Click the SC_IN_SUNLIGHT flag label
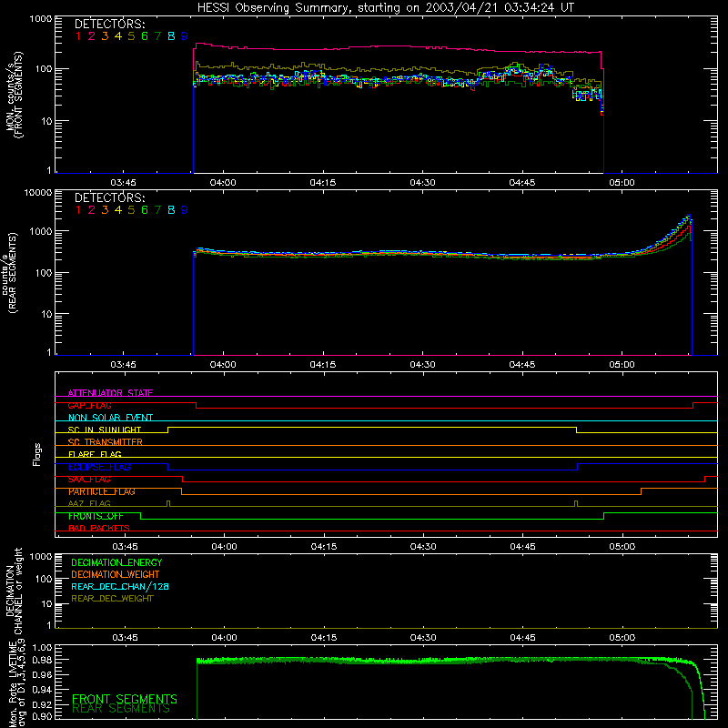Image resolution: width=728 pixels, height=728 pixels. [x=105, y=430]
